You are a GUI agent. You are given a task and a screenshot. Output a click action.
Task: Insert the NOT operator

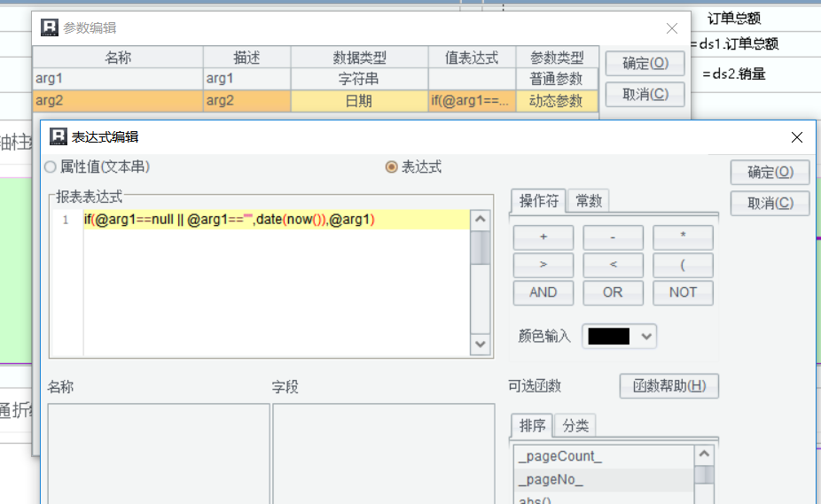[x=683, y=292]
